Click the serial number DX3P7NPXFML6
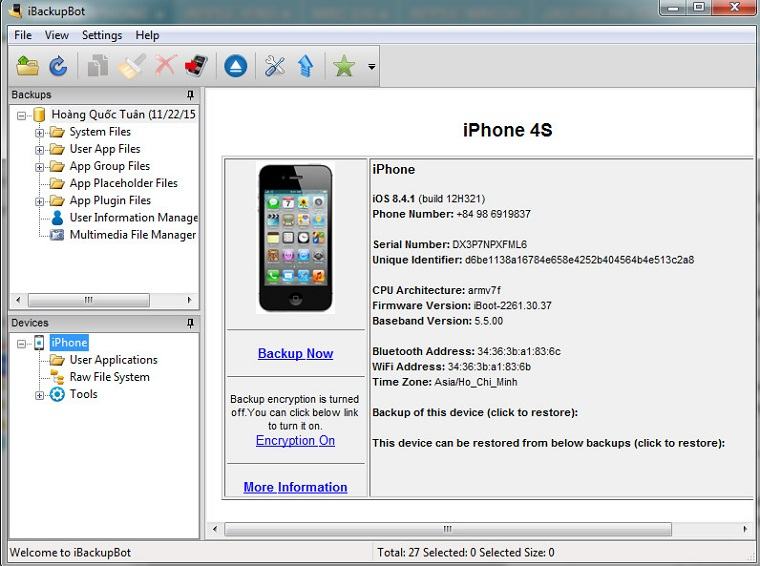The image size is (760, 566). pyautogui.click(x=490, y=244)
